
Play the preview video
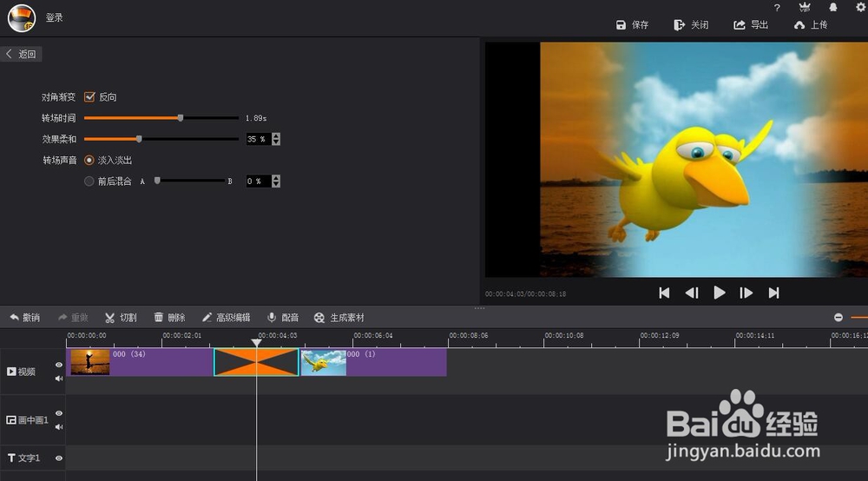pyautogui.click(x=719, y=293)
